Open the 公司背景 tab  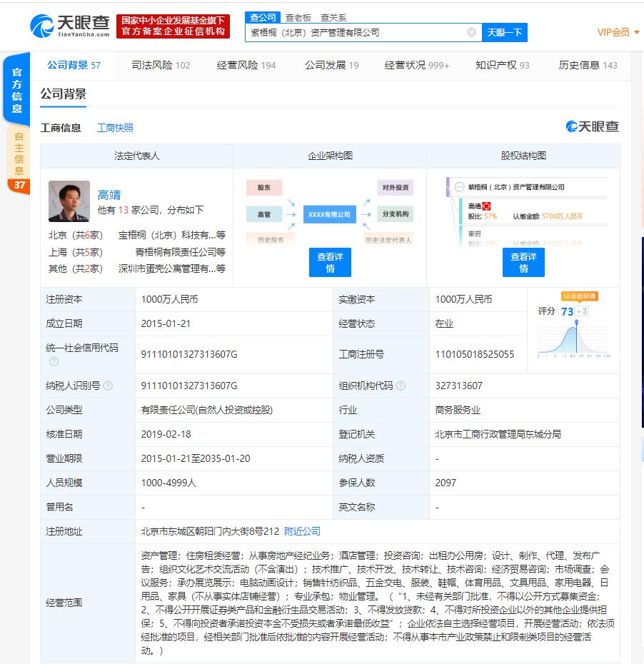pos(74,65)
